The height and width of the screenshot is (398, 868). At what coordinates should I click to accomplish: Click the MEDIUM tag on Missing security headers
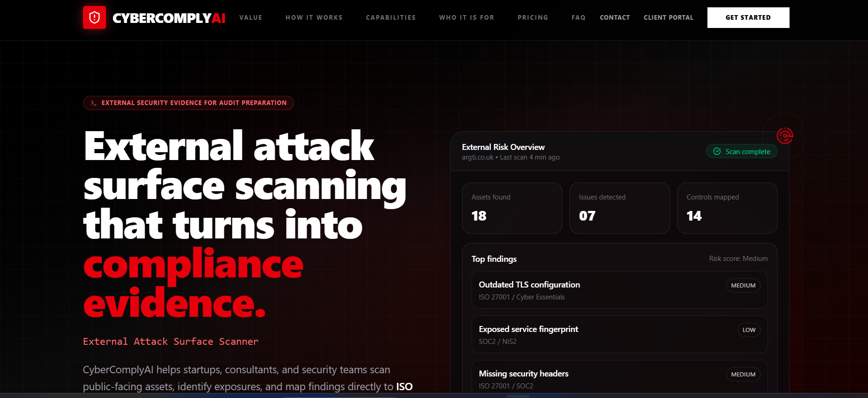tap(743, 374)
